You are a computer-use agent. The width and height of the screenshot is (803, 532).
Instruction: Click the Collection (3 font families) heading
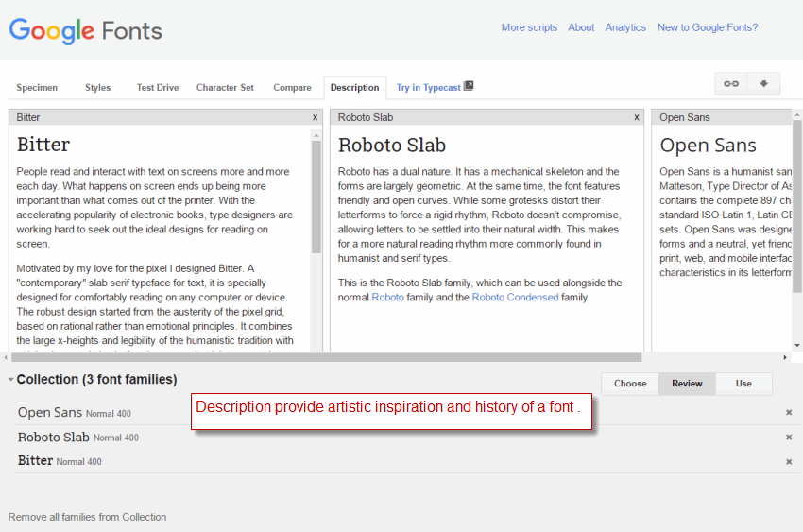[x=96, y=380]
